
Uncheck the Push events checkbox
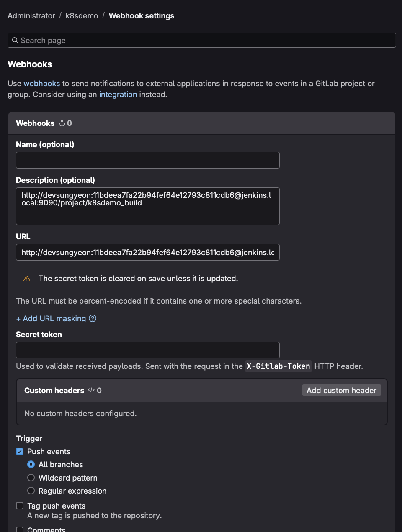tap(20, 451)
